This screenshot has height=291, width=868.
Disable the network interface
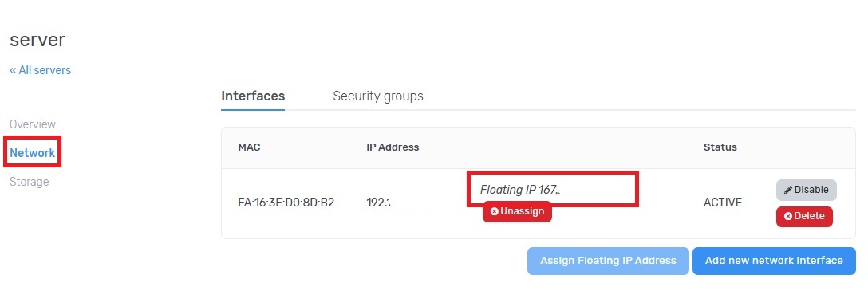[x=806, y=190]
